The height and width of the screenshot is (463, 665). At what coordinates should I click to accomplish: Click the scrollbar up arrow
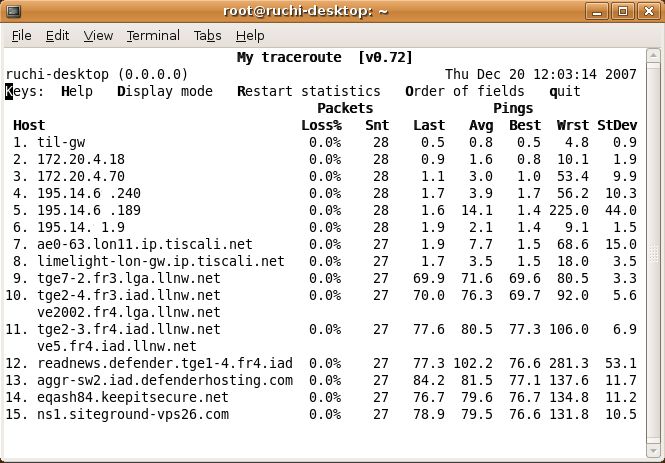click(653, 56)
